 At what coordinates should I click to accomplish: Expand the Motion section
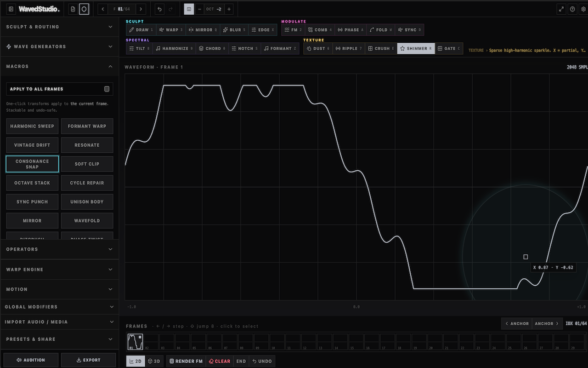click(x=59, y=289)
